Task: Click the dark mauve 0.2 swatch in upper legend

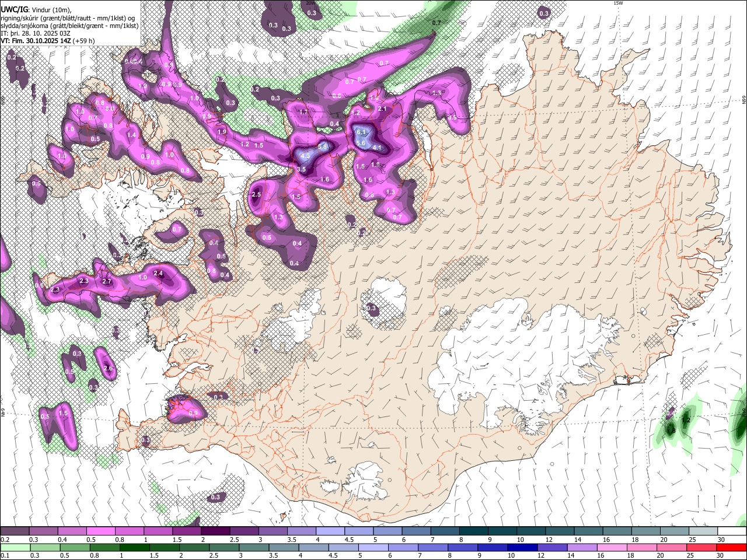Action: coord(15,531)
